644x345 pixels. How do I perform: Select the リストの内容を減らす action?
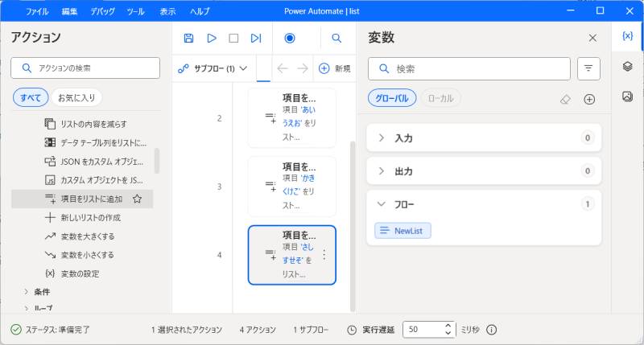pyautogui.click(x=82, y=124)
